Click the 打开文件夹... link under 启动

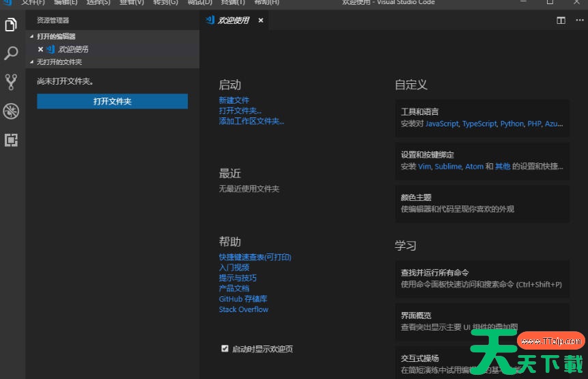click(240, 111)
